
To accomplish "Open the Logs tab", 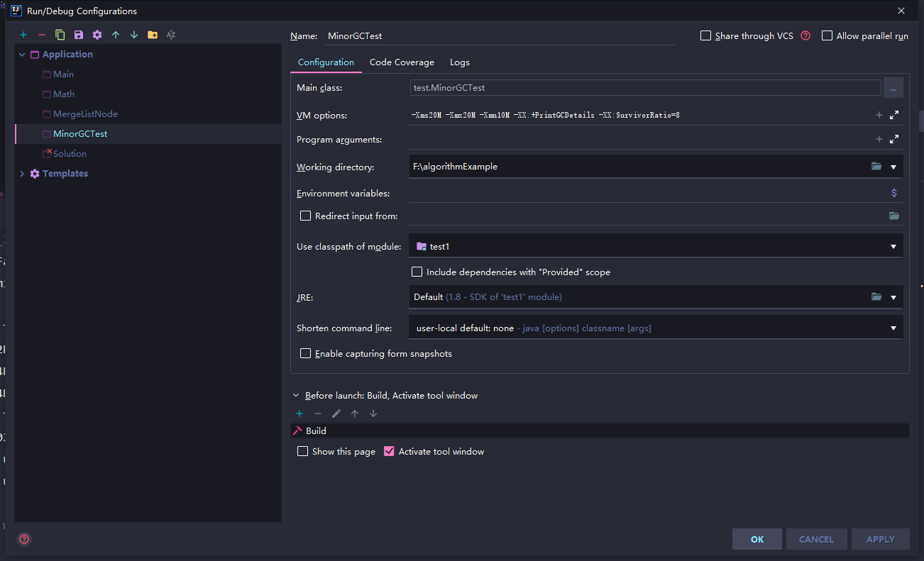I will click(459, 62).
